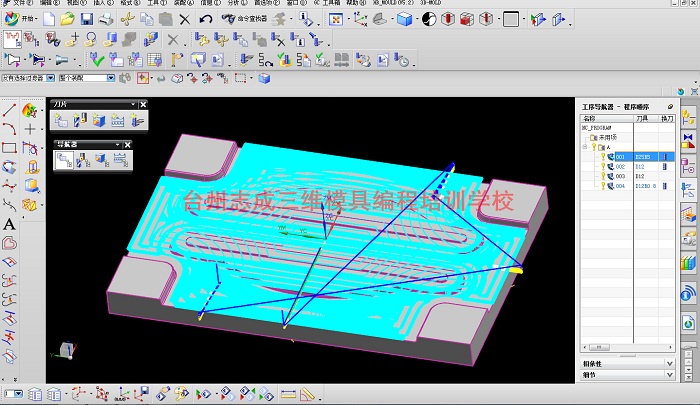This screenshot has height=405, width=700.
Task: Select the Line sketch tool
Action: click(x=9, y=110)
